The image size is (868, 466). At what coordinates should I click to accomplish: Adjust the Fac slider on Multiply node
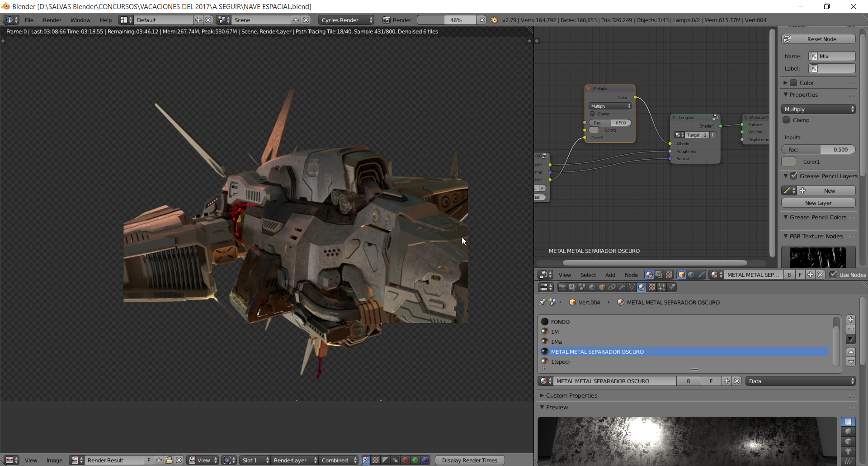610,123
